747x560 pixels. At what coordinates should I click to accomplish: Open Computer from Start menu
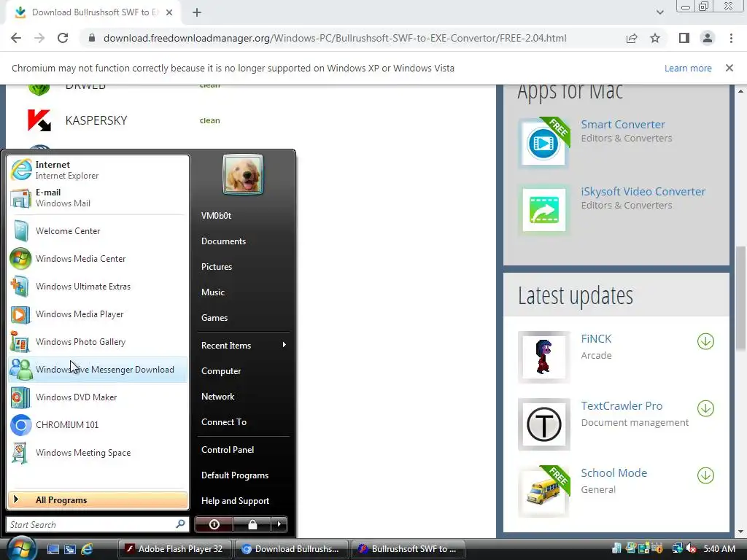pos(243,371)
